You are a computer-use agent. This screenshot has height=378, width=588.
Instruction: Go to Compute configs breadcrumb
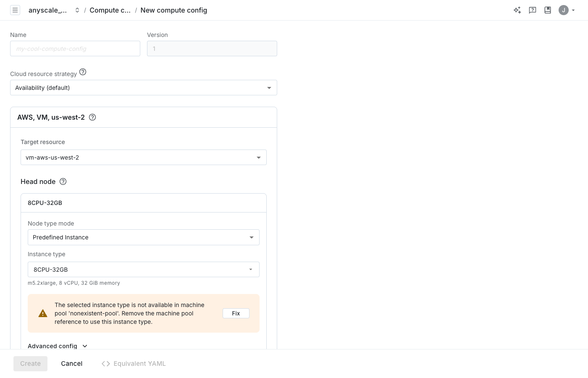tap(110, 10)
